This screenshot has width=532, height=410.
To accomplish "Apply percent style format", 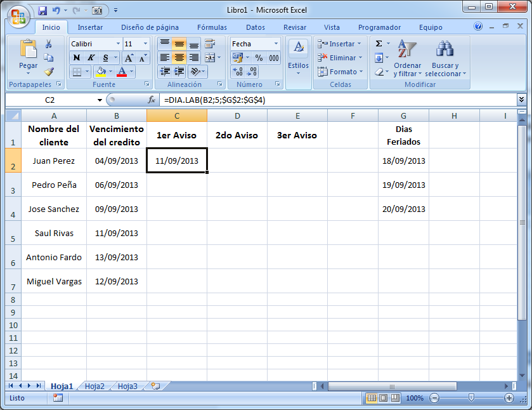I will (259, 58).
